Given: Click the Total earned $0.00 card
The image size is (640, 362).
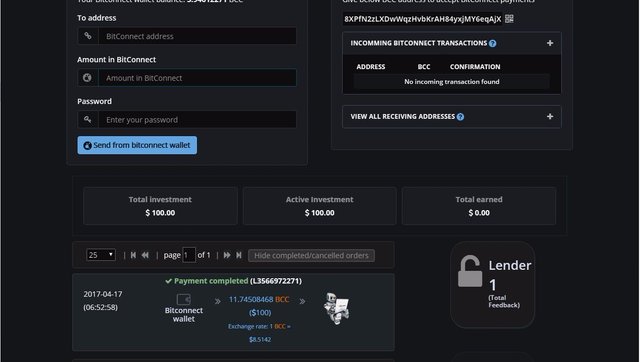Looking at the screenshot, I should point(479,206).
